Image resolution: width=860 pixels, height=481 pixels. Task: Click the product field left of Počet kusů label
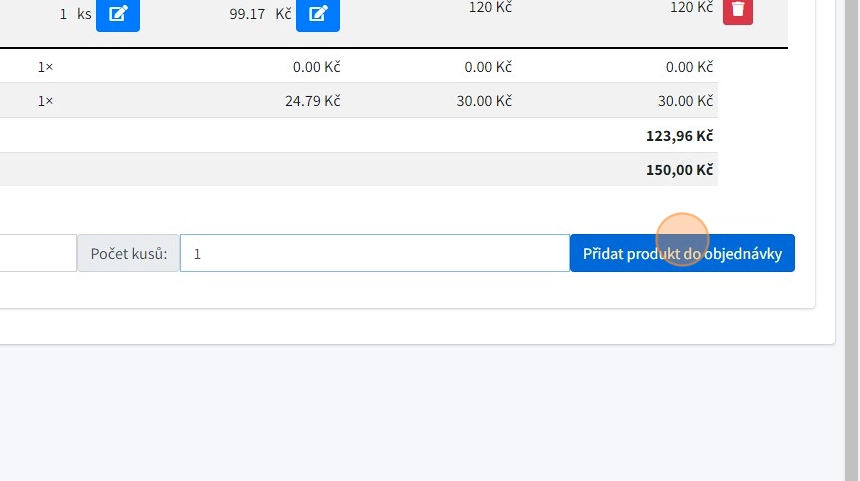pos(38,254)
